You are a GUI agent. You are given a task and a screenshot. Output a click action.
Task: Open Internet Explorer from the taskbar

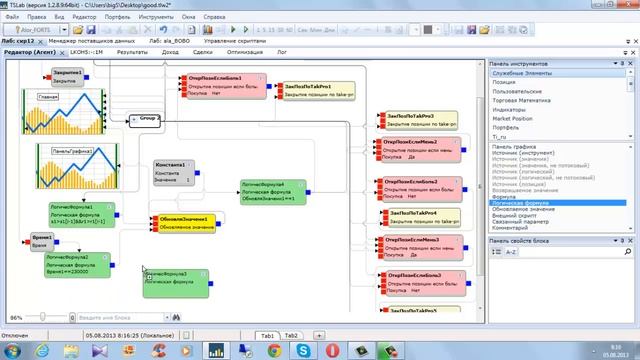[x=42, y=351]
